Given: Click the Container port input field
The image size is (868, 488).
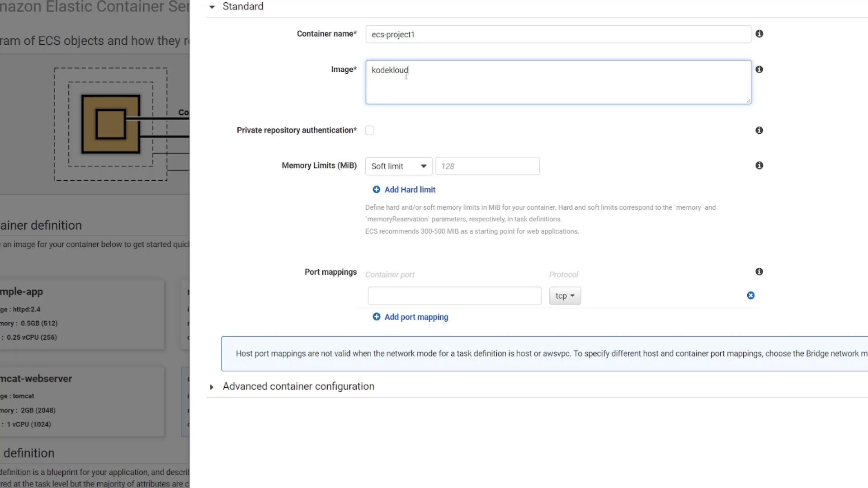Looking at the screenshot, I should tap(454, 296).
